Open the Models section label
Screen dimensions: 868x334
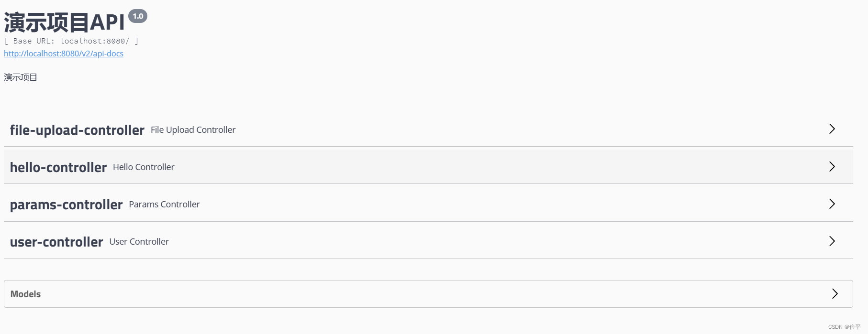click(x=26, y=294)
